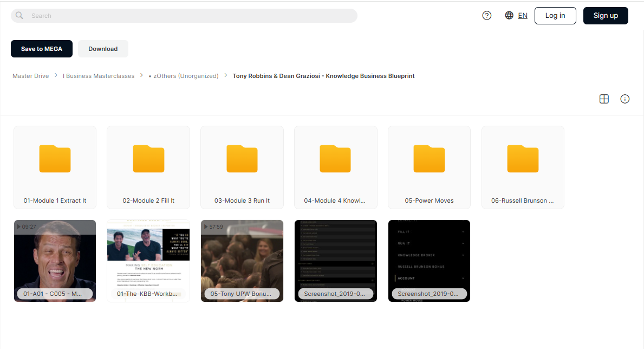The width and height of the screenshot is (644, 349).
Task: Select the 02-Module 2 Fill It label
Action: tap(149, 201)
